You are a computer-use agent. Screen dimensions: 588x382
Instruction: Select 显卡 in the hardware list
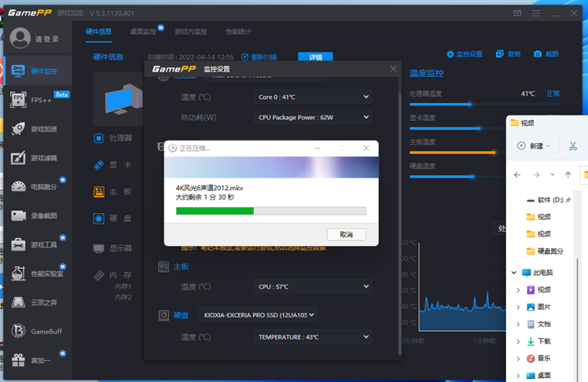click(x=113, y=164)
